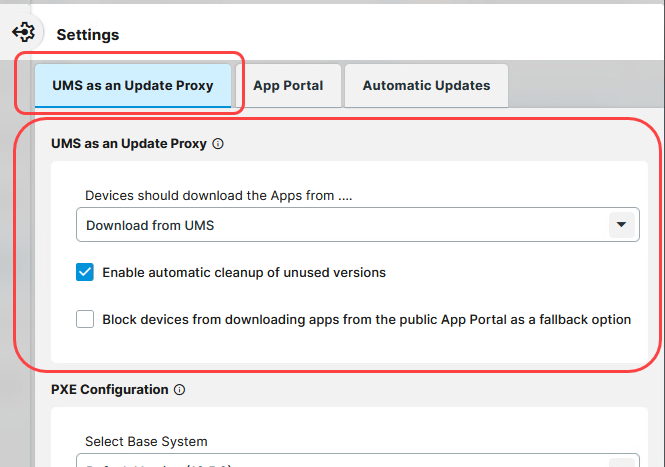Expand the Download from UMS dropdown arrow
The height and width of the screenshot is (467, 665).
click(622, 225)
